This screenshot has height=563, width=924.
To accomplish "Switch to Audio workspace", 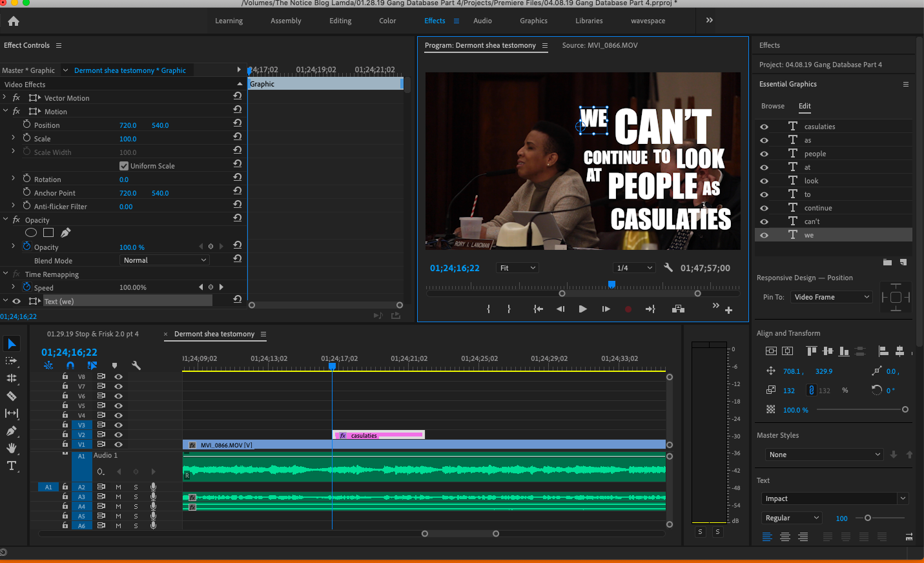I will [482, 21].
